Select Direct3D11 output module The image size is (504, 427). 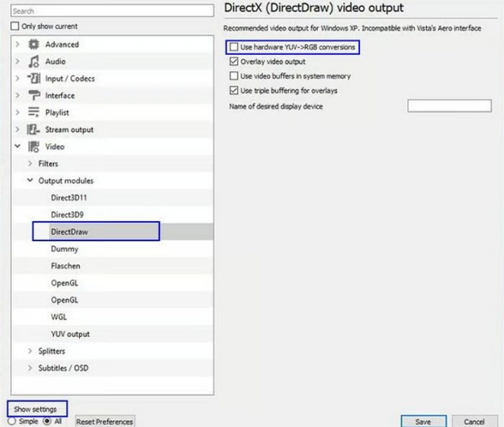pos(69,198)
